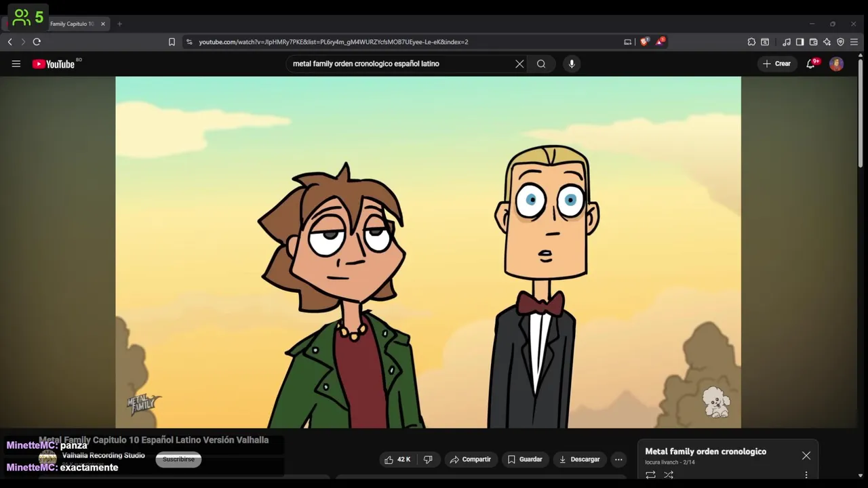Open playlist options three-dot menu

point(806,475)
